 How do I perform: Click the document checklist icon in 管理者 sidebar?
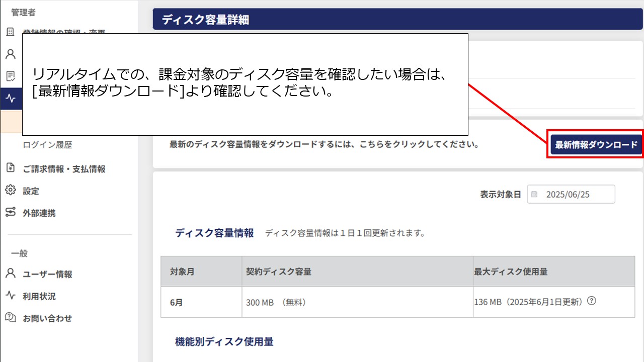10,76
